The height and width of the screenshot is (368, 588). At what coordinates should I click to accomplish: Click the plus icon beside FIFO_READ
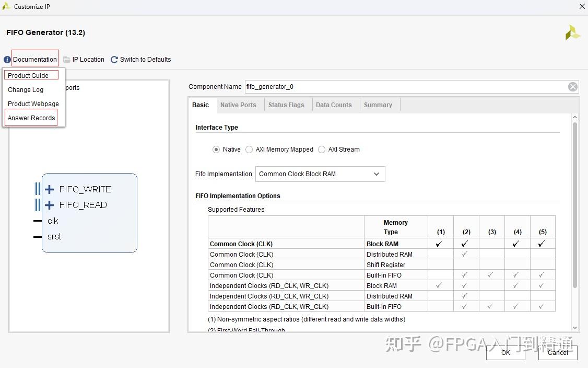[x=49, y=205]
